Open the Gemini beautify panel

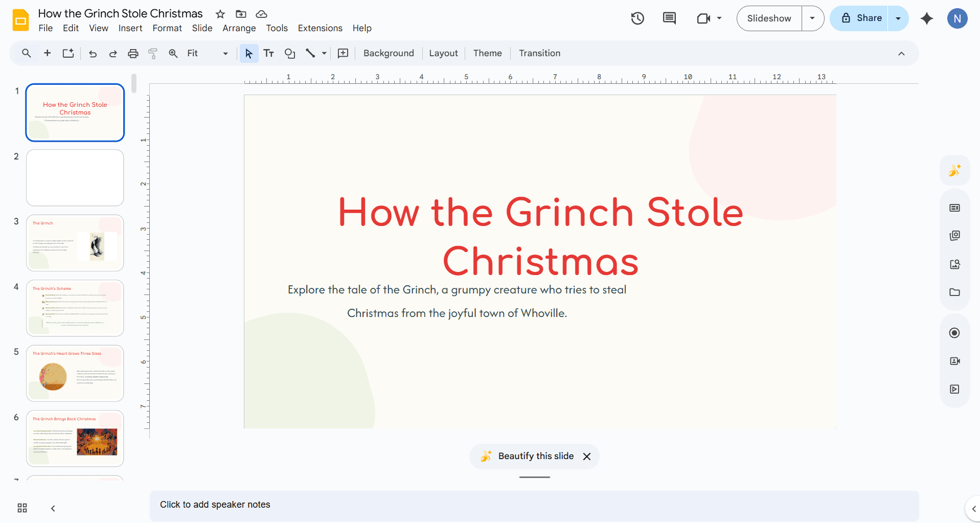tap(954, 170)
